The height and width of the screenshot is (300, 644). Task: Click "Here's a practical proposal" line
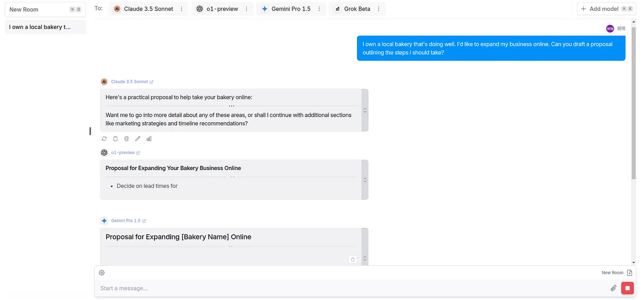pyautogui.click(x=179, y=97)
